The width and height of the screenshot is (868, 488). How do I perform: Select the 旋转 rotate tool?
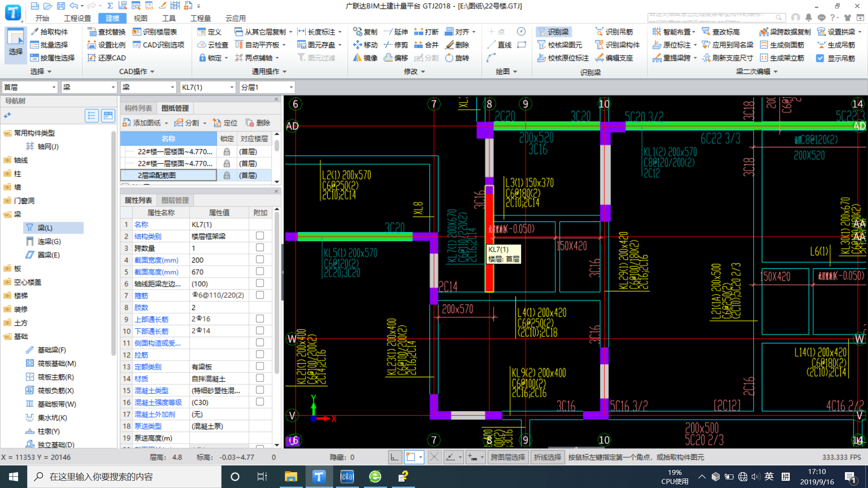[x=457, y=58]
